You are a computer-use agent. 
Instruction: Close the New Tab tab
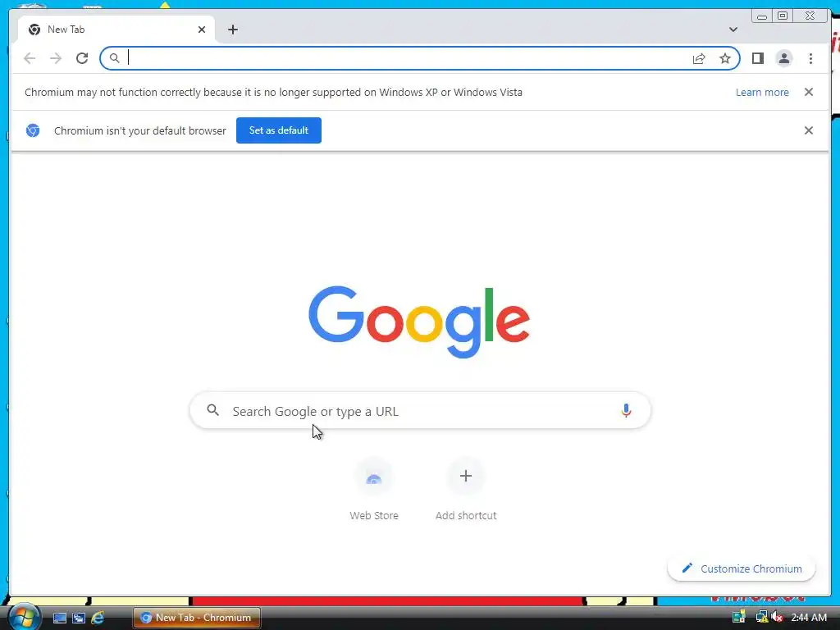point(202,30)
